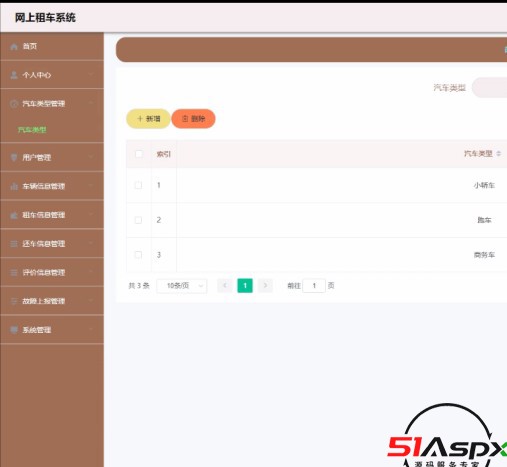The height and width of the screenshot is (467, 507).
Task: Sort by the 汽车类型 column arrows
Action: tap(499, 153)
